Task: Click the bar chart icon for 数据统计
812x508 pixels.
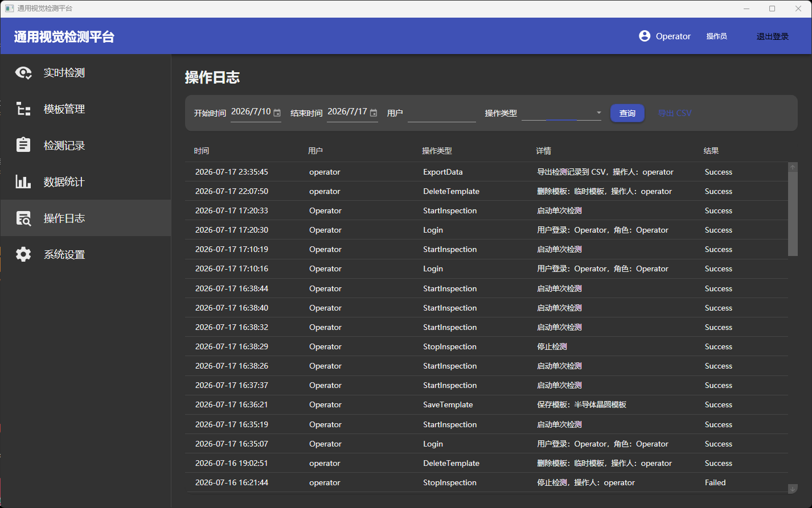Action: pos(23,181)
